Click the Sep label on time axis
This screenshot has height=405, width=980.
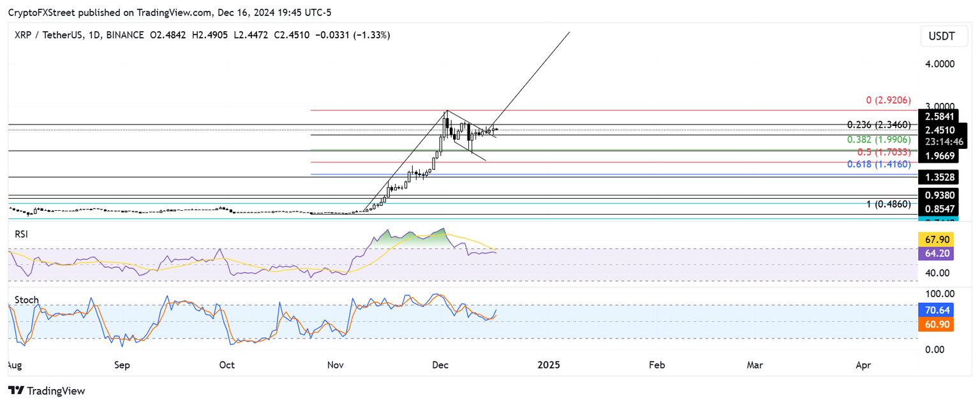coord(122,365)
